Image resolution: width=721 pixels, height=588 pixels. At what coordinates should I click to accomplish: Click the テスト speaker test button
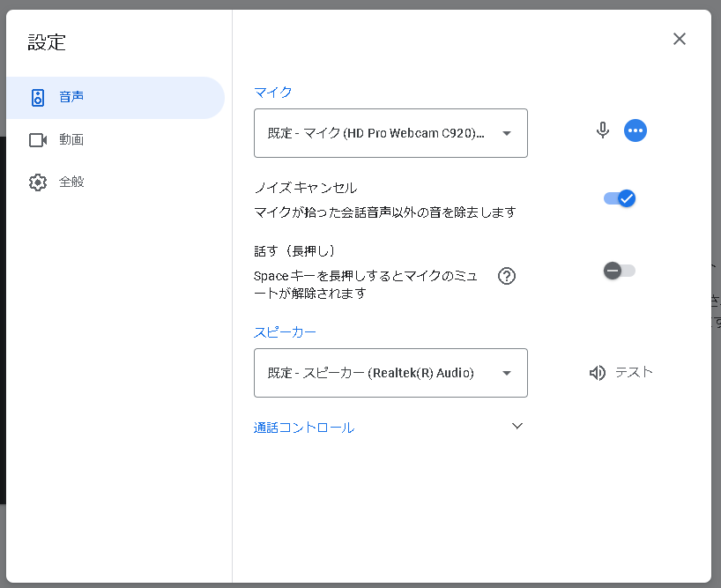[621, 372]
